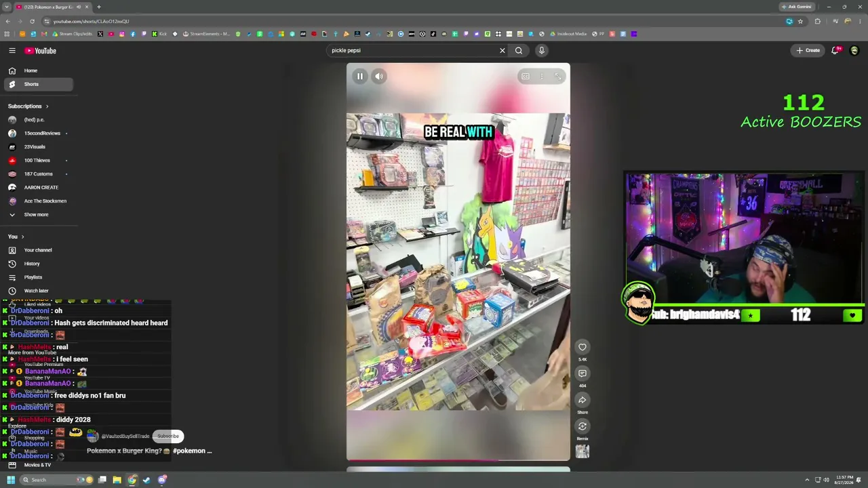Screen dimensions: 868x488
Task: Open the Insideout Media bookmark
Action: click(570, 34)
